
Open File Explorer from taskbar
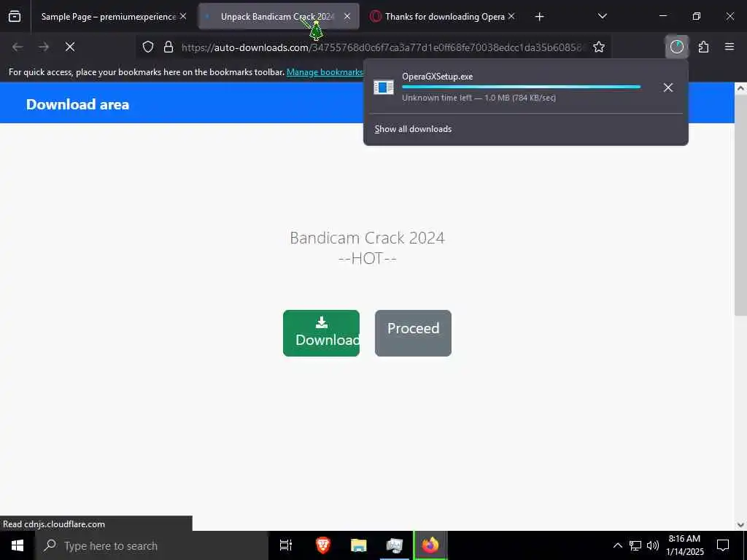(x=359, y=545)
